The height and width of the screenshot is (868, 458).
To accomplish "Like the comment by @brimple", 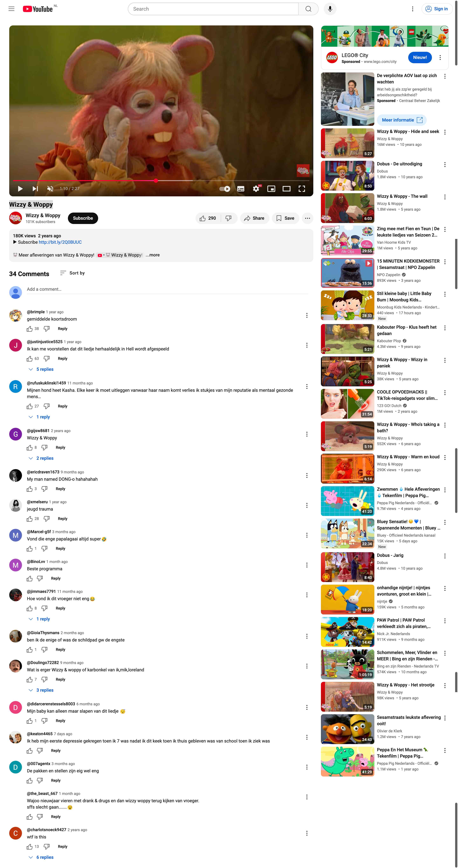I will (30, 329).
